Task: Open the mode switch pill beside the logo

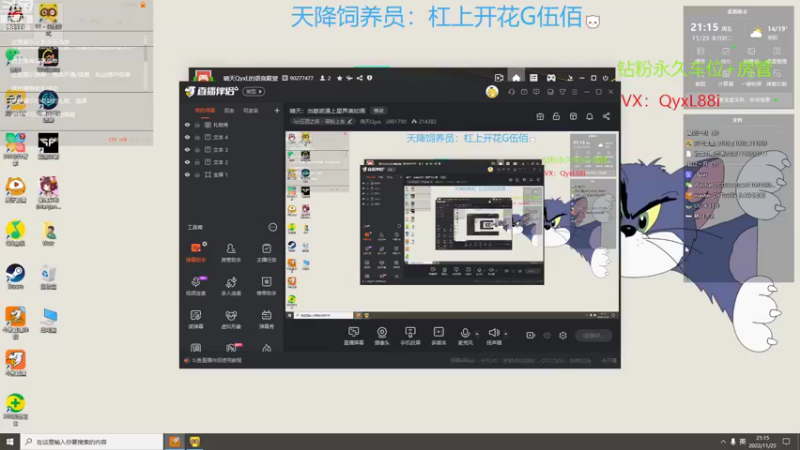Action: (x=254, y=92)
